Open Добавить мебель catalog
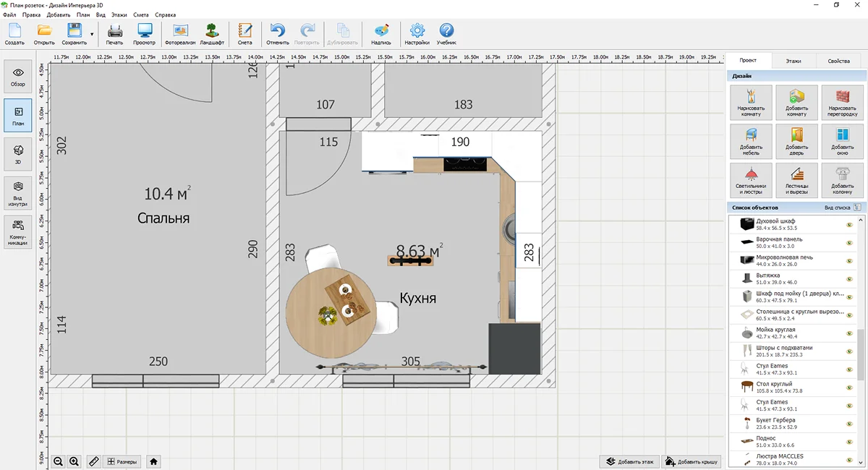The width and height of the screenshot is (868, 470). (751, 142)
